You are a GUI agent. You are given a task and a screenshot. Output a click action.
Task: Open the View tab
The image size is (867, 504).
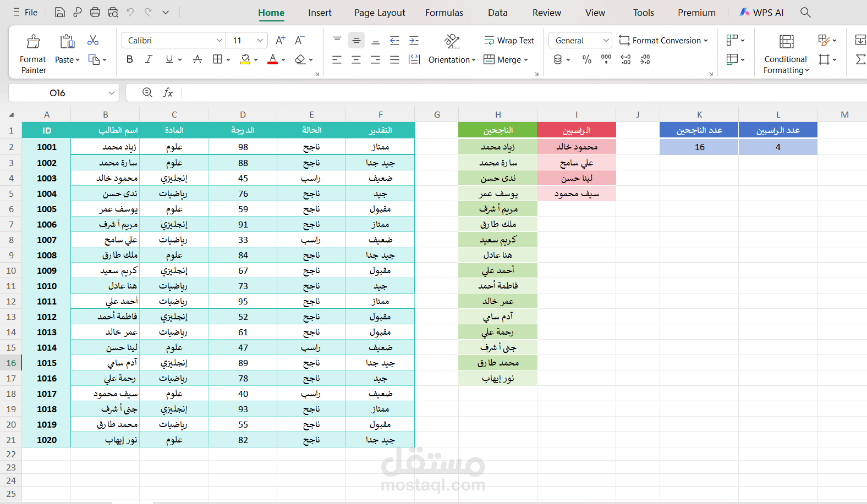coord(595,13)
